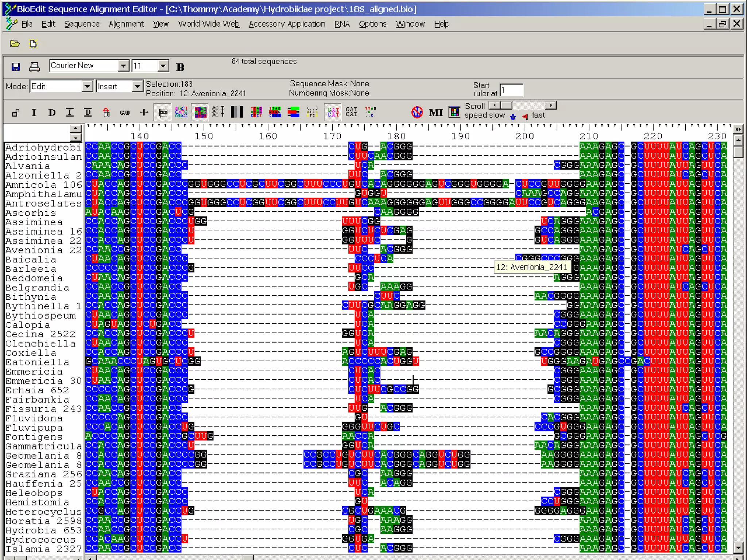Save the alignment with the floppy disk icon
The width and height of the screenshot is (747, 560).
pos(15,67)
